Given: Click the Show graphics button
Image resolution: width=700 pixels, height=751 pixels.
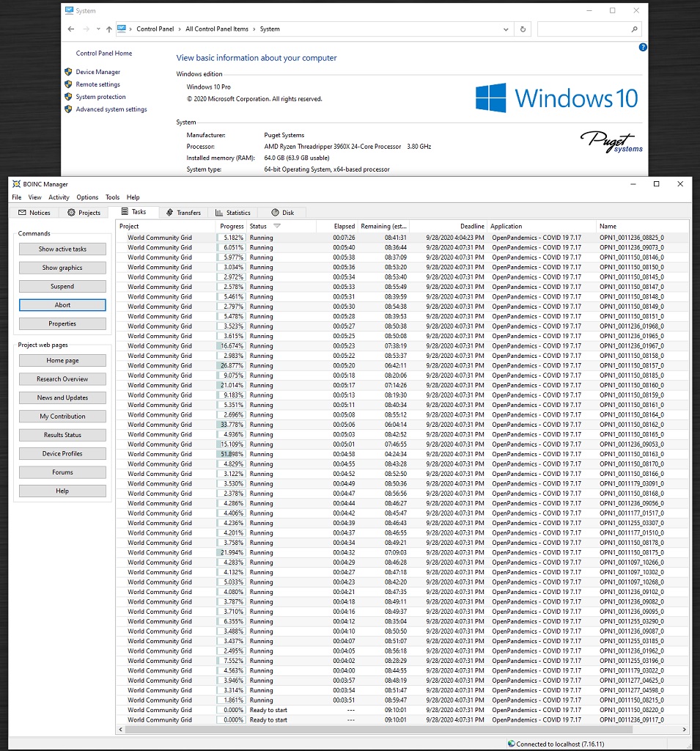Looking at the screenshot, I should [62, 268].
